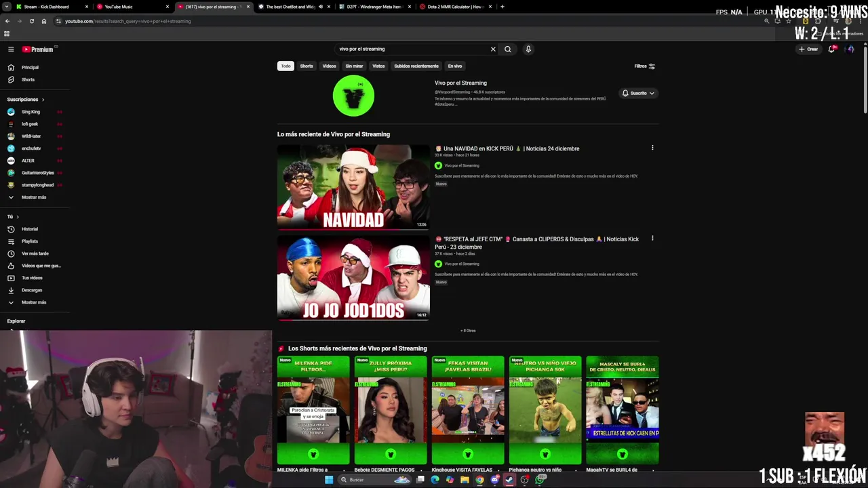Select the Vistos filter chip
868x488 pixels.
click(x=378, y=66)
